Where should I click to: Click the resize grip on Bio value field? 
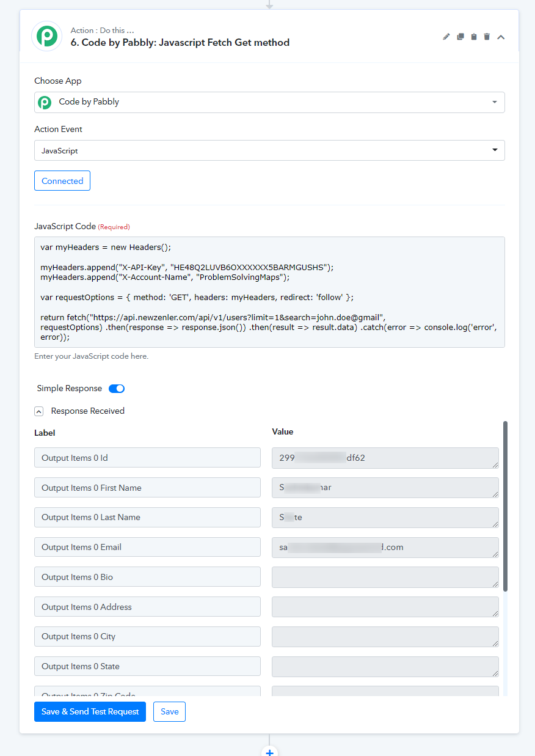coord(494,583)
